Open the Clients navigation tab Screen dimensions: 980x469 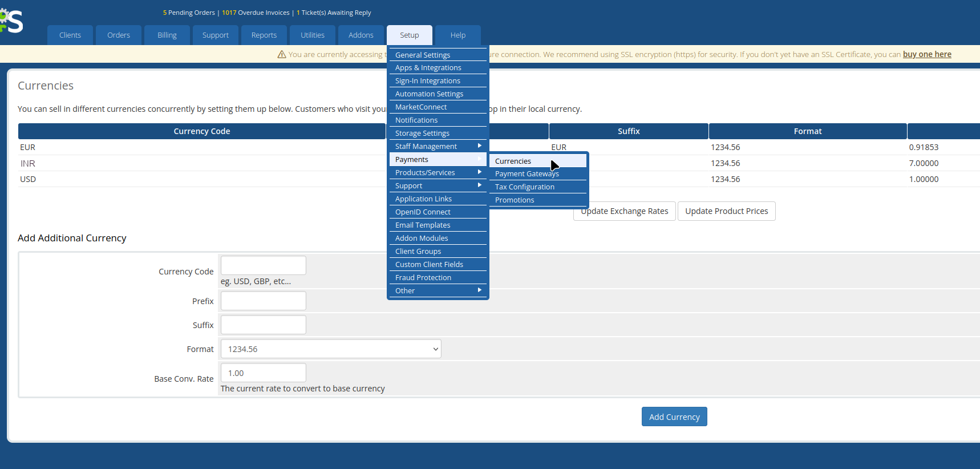(70, 35)
